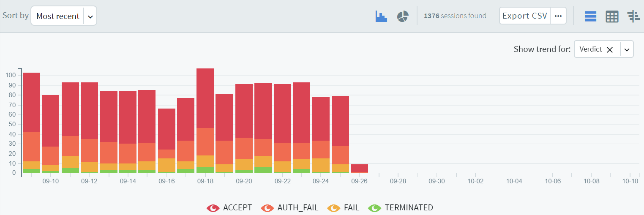Screen dimensions: 644x215
Task: Remove the Verdict trend selection
Action: (x=609, y=49)
